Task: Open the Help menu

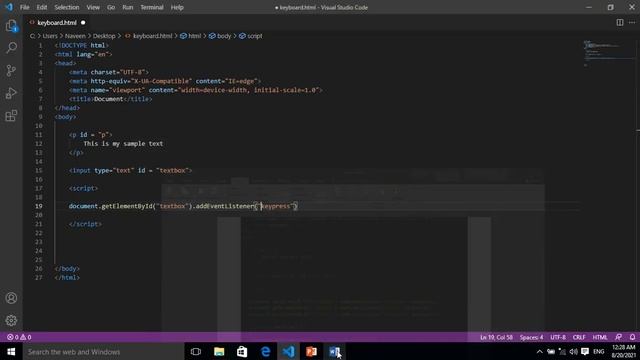Action: click(x=177, y=7)
